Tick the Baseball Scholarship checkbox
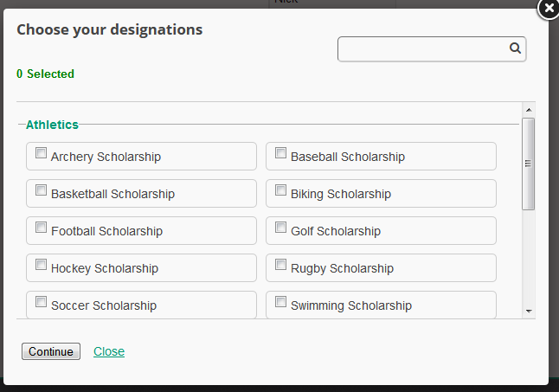Image resolution: width=559 pixels, height=392 pixels. (280, 153)
